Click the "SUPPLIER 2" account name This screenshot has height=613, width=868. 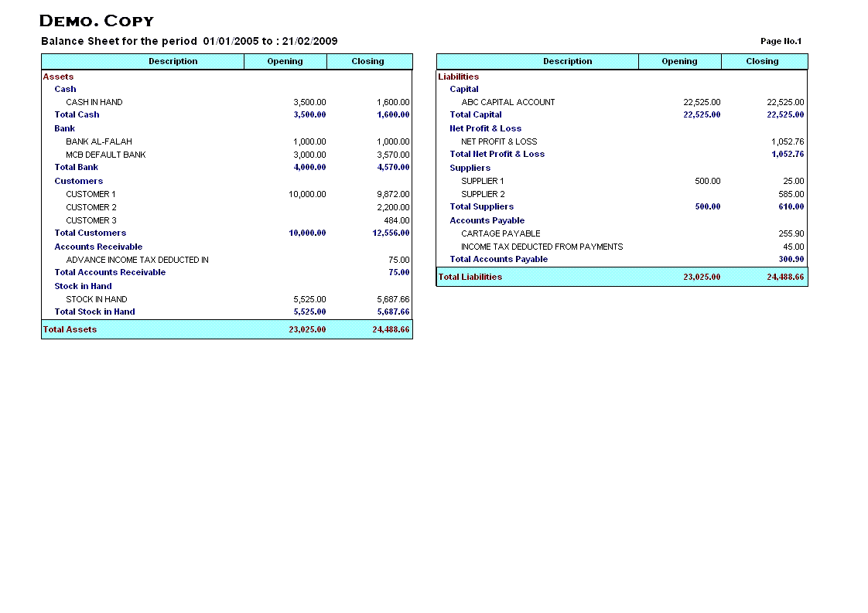483,194
